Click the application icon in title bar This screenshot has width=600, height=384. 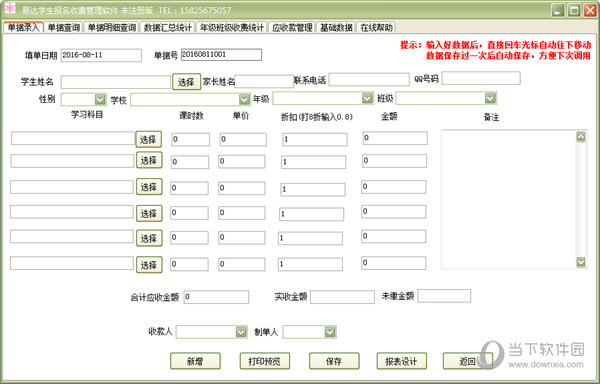[10, 8]
